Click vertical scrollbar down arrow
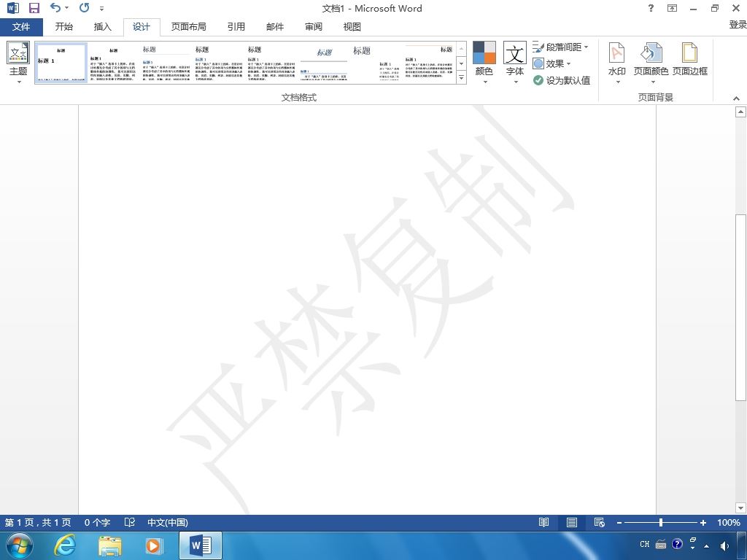This screenshot has height=560, width=747. (x=740, y=508)
